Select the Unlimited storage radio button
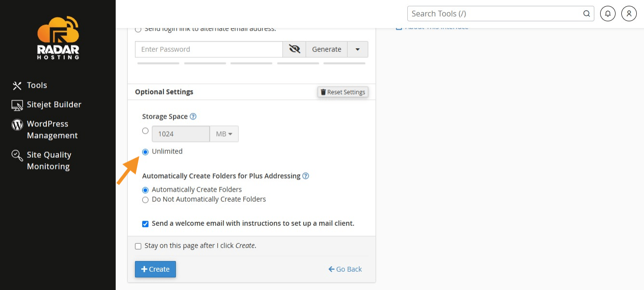The width and height of the screenshot is (644, 290). (146, 152)
